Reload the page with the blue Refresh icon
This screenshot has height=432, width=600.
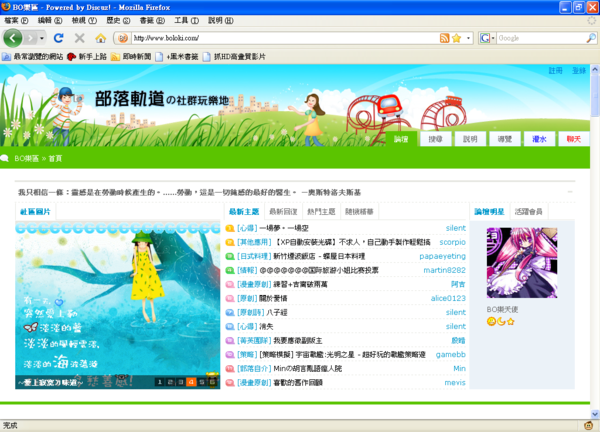59,38
